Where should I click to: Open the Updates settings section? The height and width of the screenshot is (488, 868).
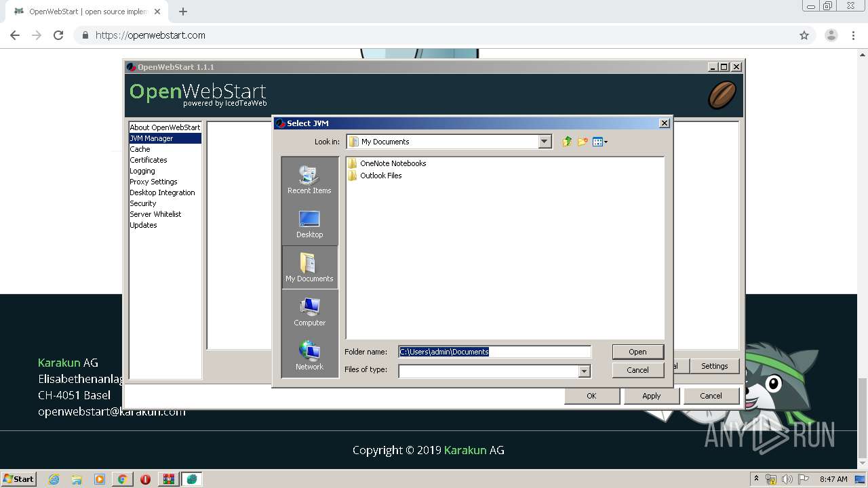coord(165,225)
